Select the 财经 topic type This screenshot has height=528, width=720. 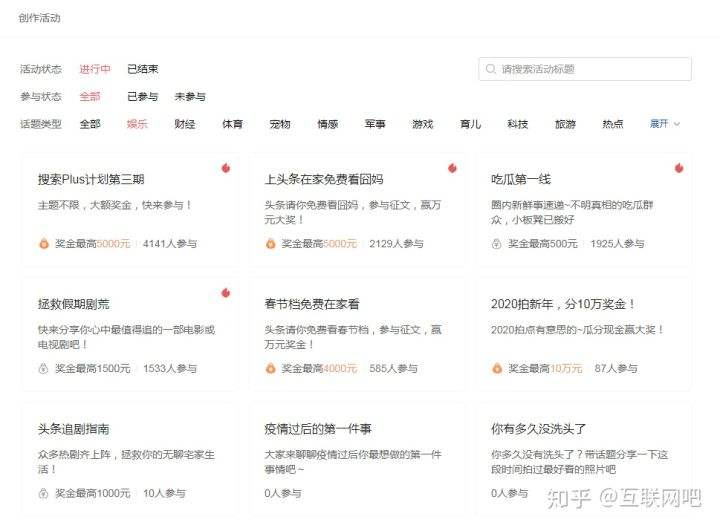pos(185,124)
